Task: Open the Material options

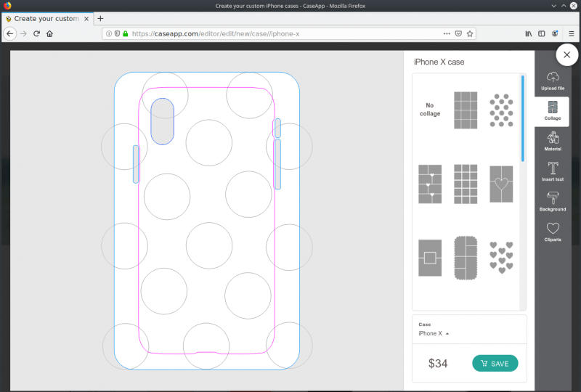Action: tap(553, 141)
